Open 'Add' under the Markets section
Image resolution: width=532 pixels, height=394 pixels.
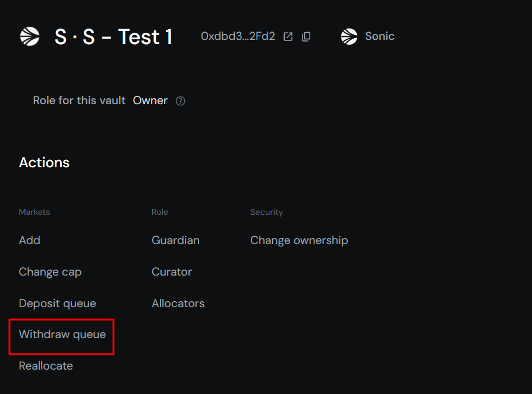tap(29, 240)
